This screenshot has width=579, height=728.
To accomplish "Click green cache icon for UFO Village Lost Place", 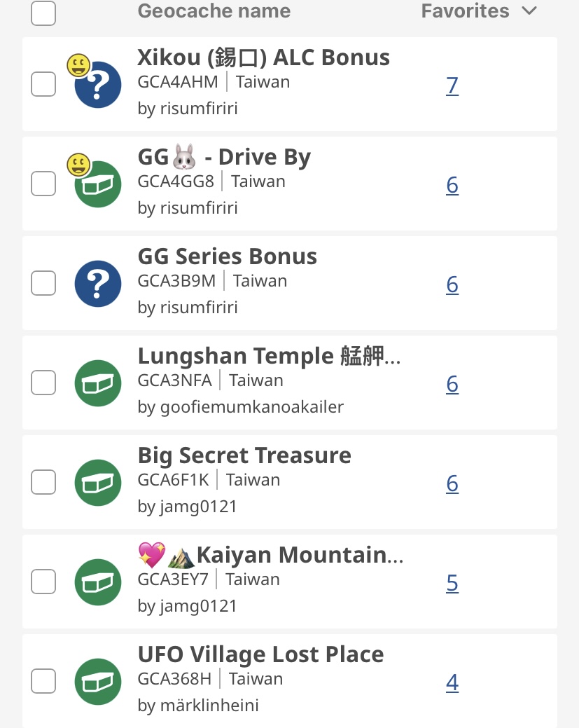I will click(x=98, y=682).
